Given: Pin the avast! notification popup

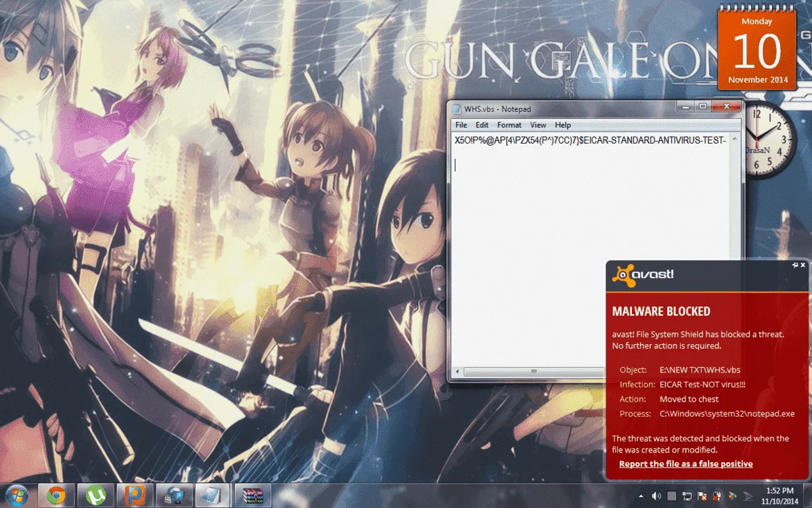Looking at the screenshot, I should [x=795, y=266].
